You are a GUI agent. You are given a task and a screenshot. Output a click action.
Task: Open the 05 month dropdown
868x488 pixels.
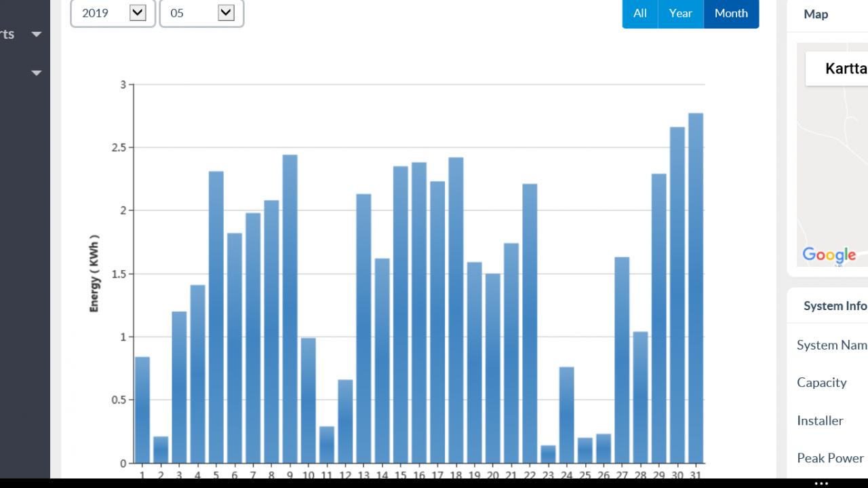tap(201, 13)
